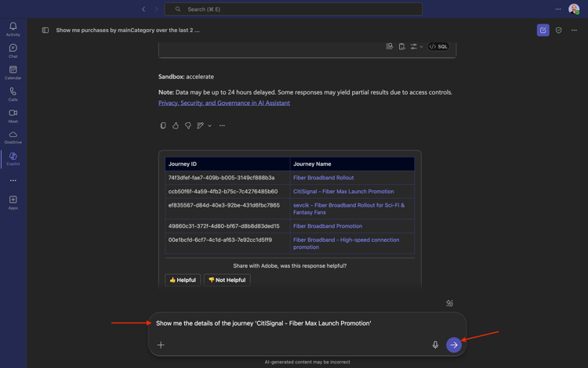Open more options ellipsis under response
Image resolution: width=588 pixels, height=368 pixels.
pos(222,125)
